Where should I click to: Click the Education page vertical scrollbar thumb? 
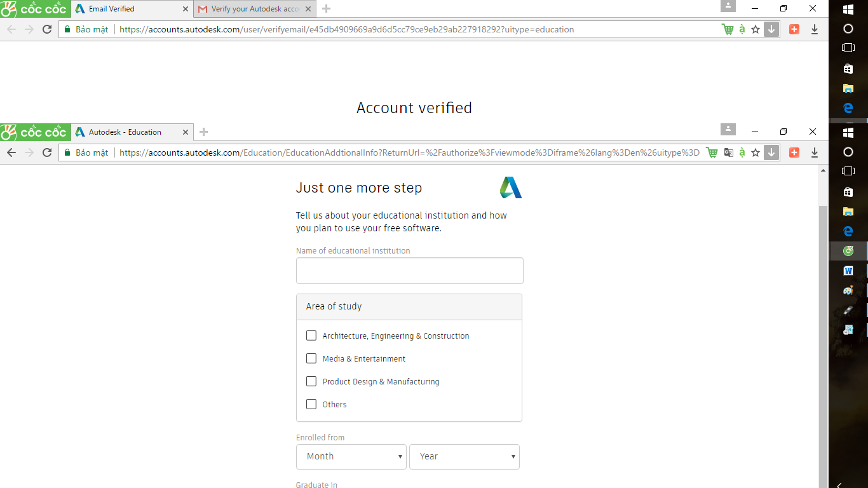(x=823, y=343)
